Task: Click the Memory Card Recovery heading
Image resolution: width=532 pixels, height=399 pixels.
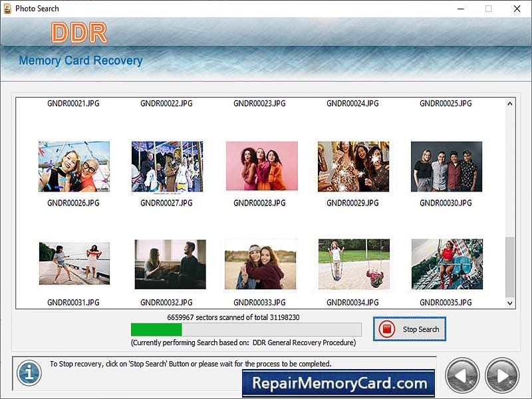Action: coord(81,61)
